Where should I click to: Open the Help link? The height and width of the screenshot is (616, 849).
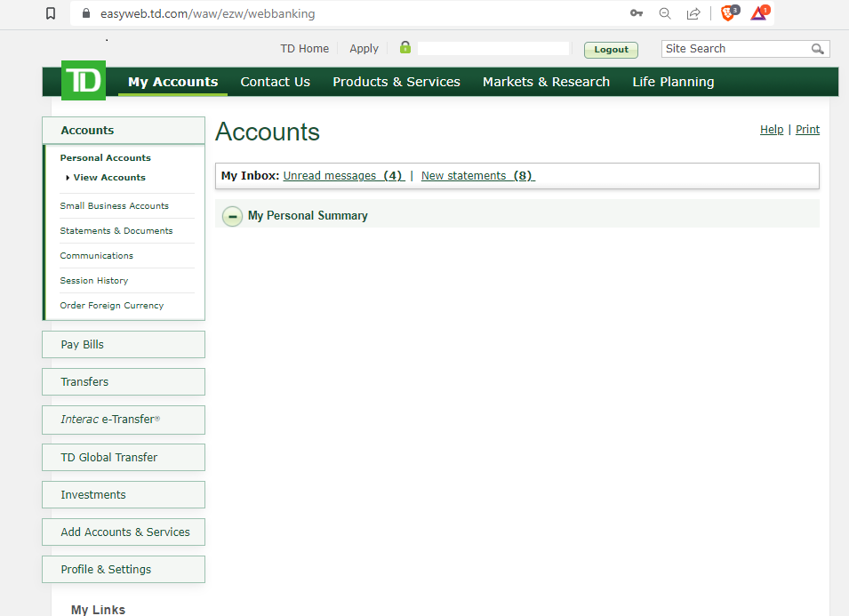772,130
